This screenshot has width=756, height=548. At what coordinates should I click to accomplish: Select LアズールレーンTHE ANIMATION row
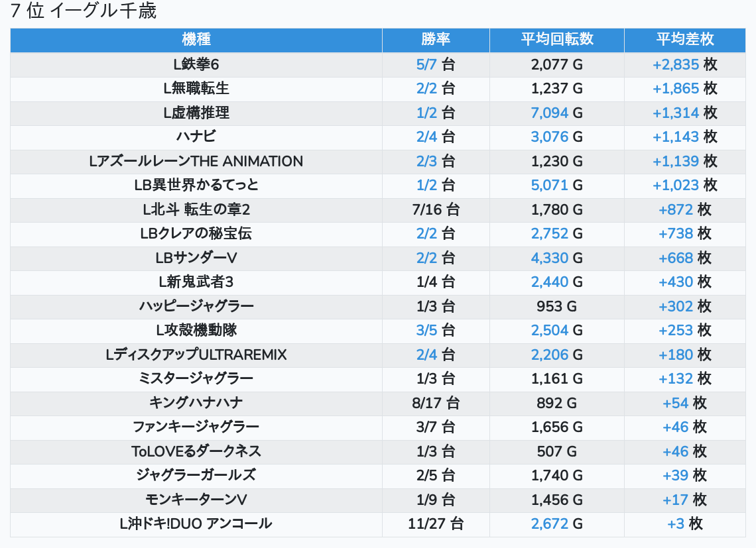[196, 161]
